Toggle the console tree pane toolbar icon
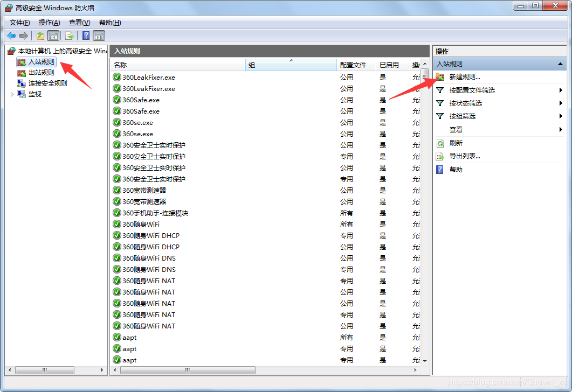This screenshot has height=392, width=572. click(x=53, y=36)
